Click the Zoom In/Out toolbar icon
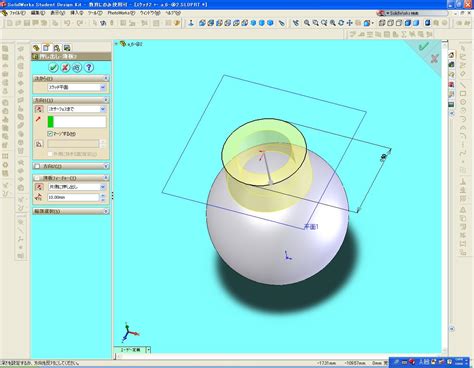Screen dimensions: 474x368 click(324, 23)
